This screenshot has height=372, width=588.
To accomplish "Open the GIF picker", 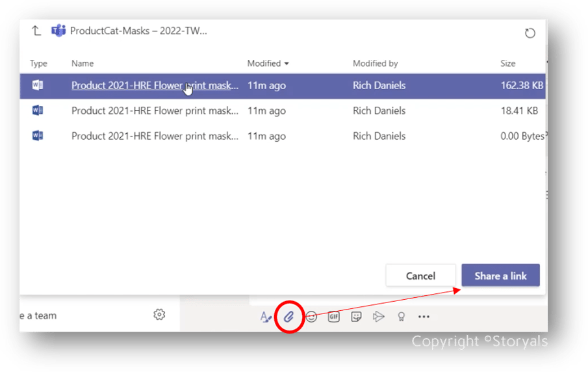I will pyautogui.click(x=333, y=317).
